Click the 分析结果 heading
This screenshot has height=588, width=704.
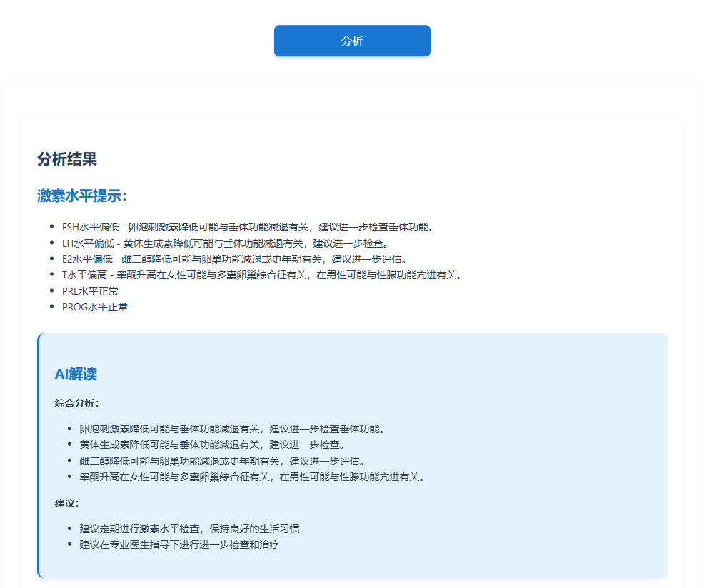point(67,159)
